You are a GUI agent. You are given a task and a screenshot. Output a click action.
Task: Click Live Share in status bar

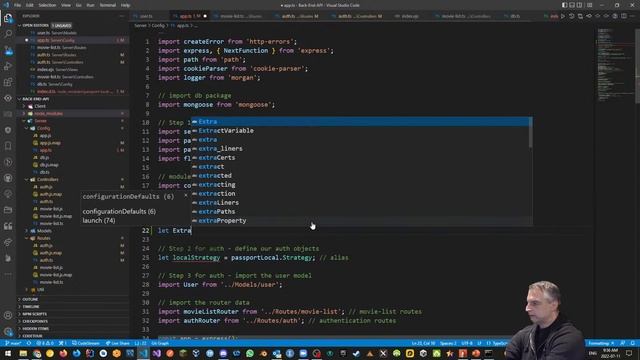(118, 344)
